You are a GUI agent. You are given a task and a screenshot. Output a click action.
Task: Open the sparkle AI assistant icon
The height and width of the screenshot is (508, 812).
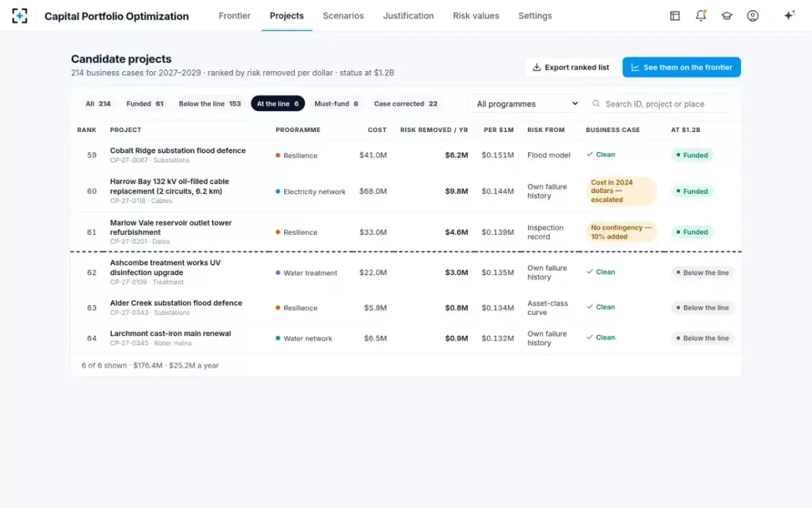(x=789, y=16)
